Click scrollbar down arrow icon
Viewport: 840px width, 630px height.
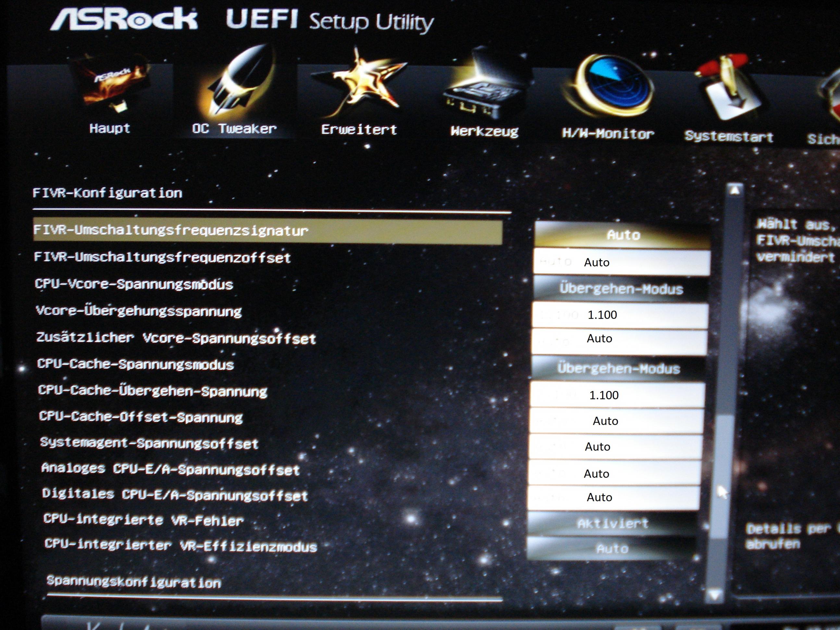715,594
